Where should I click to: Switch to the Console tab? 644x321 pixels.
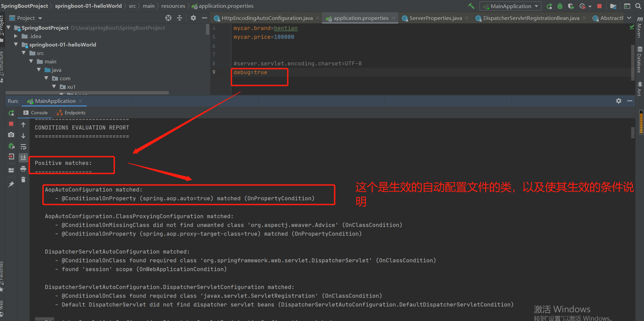(36, 113)
